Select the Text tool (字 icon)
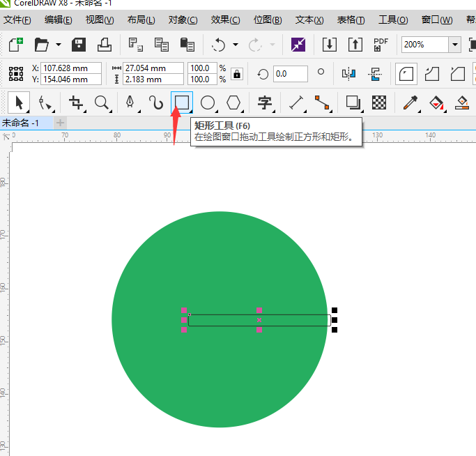The width and height of the screenshot is (476, 456). click(x=265, y=103)
